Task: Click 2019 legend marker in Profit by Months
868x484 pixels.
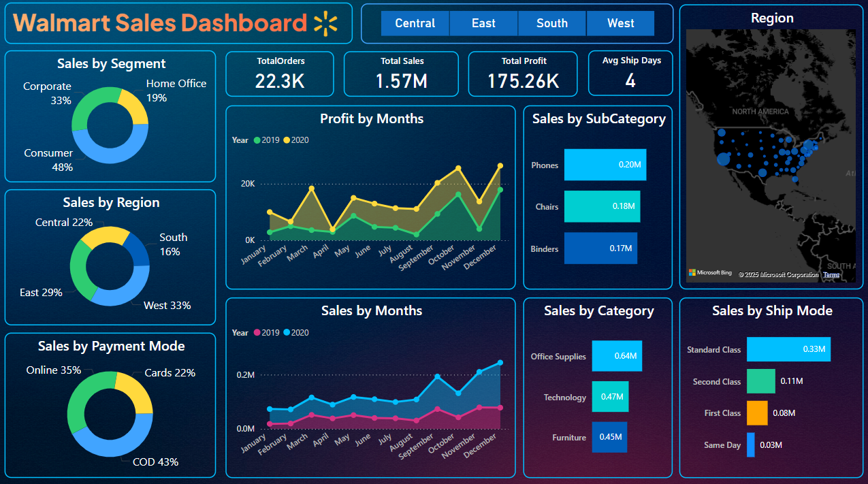Action: [x=257, y=140]
